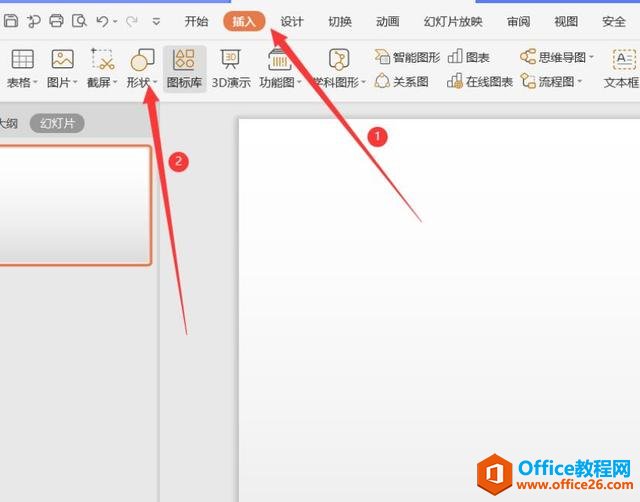Expand the quick access toolbar customize menu

pyautogui.click(x=156, y=21)
